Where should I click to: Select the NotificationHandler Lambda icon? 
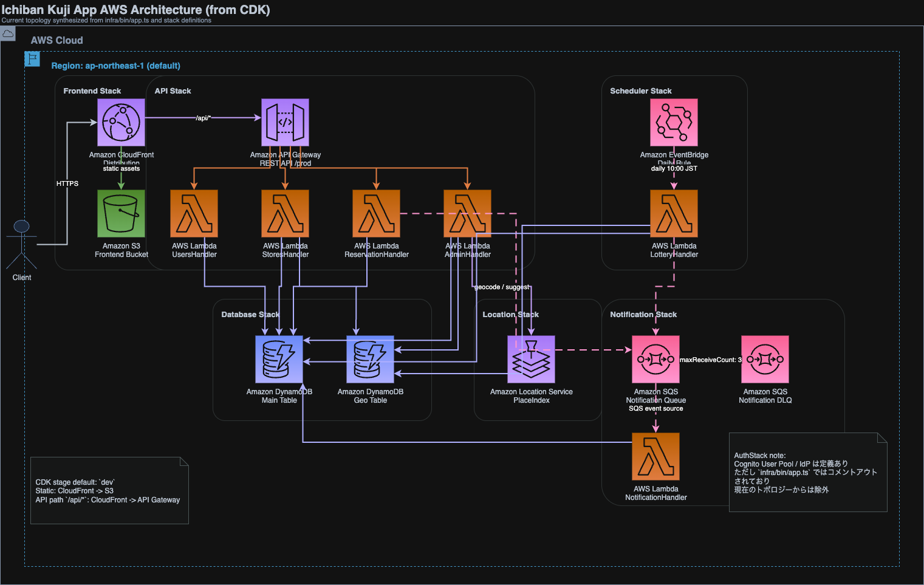tap(655, 456)
